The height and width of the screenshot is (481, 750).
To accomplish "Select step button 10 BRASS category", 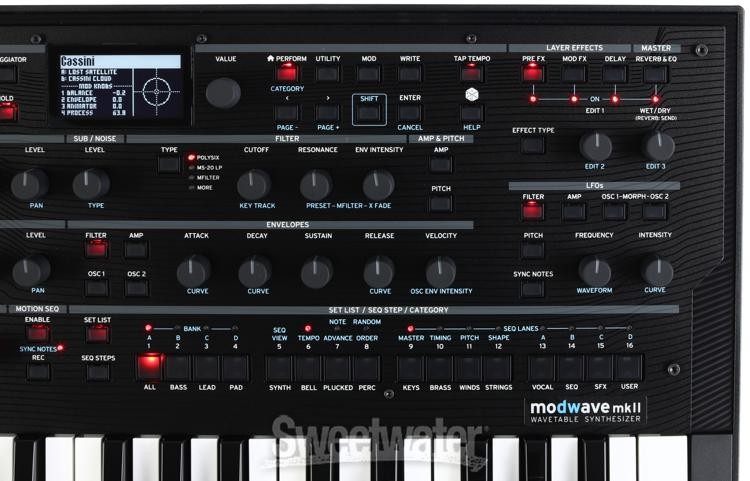I will coord(440,367).
